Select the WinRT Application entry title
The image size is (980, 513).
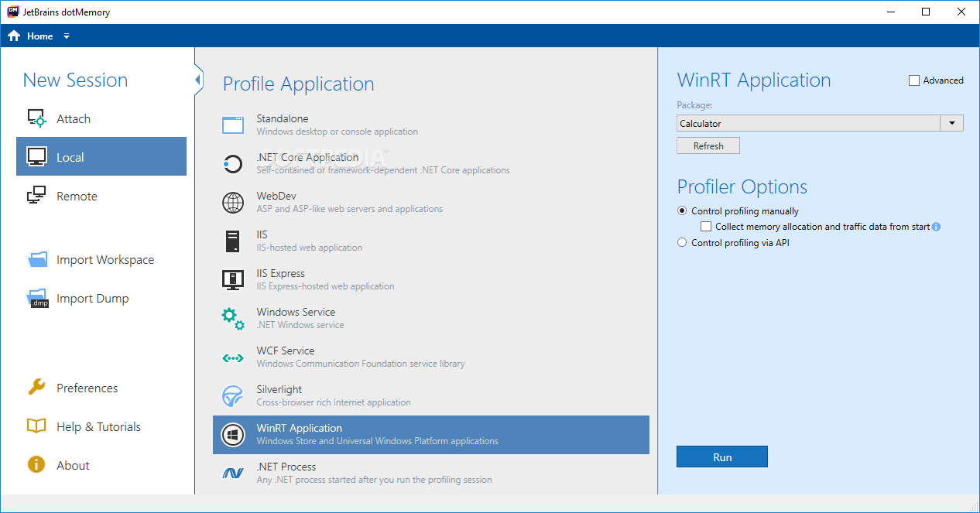pyautogui.click(x=300, y=428)
